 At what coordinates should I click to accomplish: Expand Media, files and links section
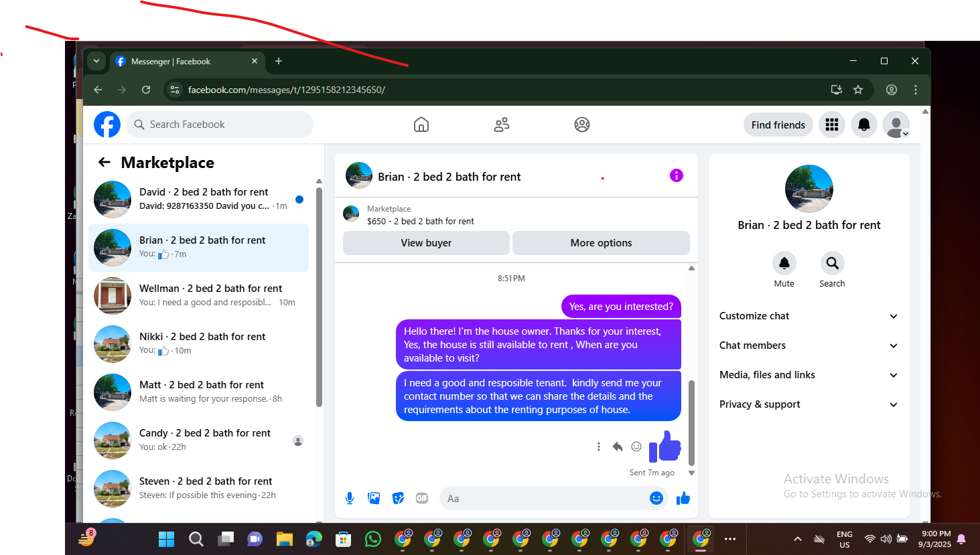[x=809, y=375]
